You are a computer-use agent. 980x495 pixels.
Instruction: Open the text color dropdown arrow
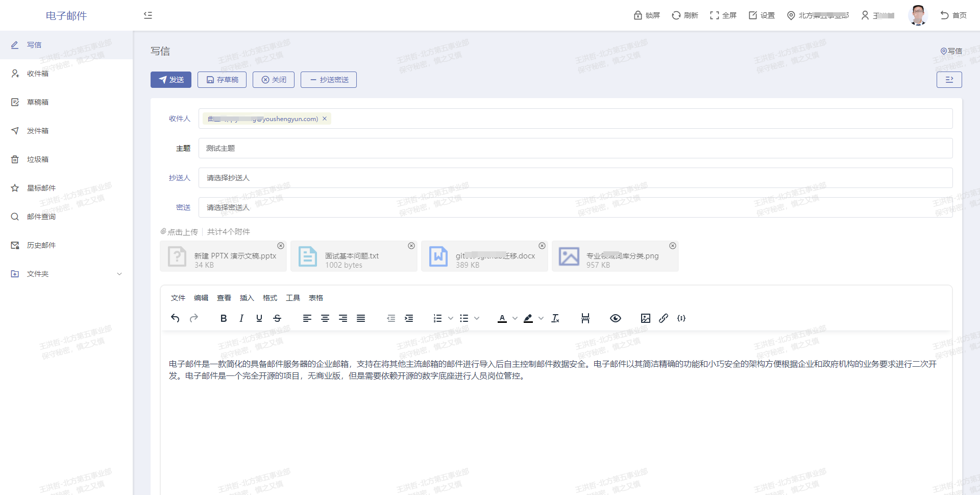pos(515,318)
